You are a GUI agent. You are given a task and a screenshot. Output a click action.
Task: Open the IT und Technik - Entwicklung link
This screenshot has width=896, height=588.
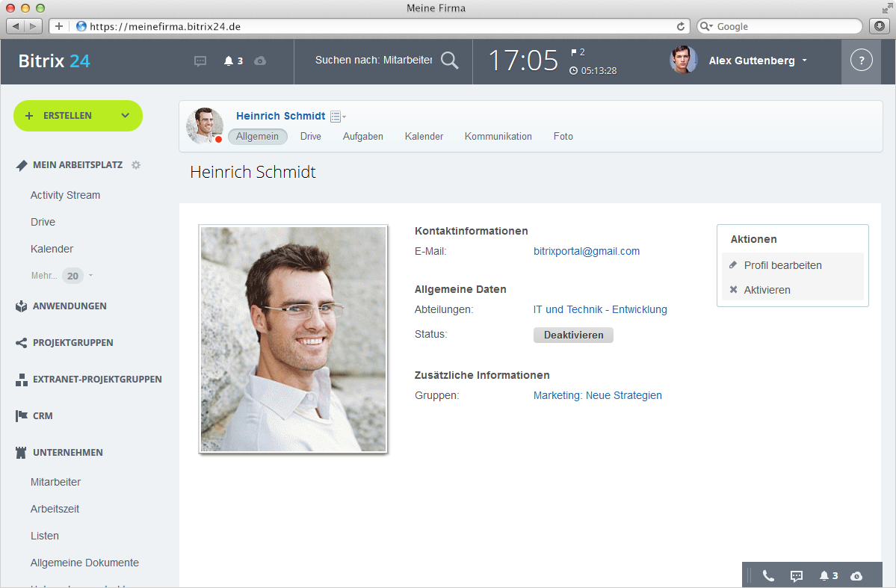600,310
